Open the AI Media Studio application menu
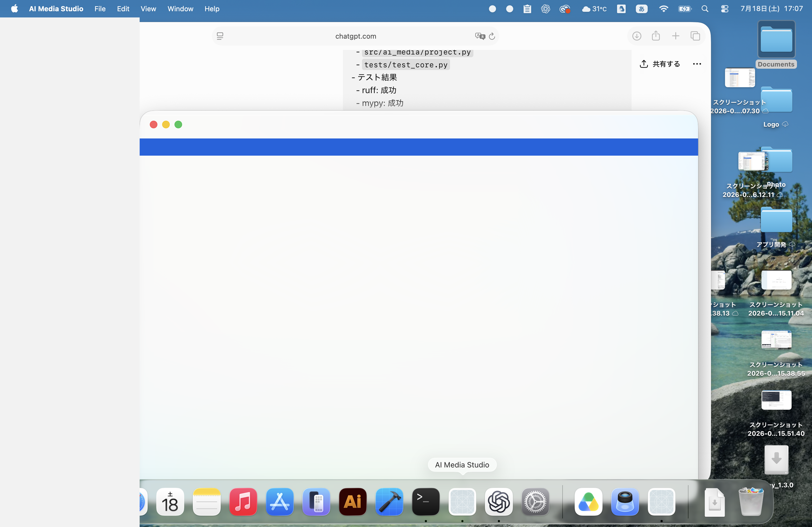The image size is (812, 527). pos(56,9)
